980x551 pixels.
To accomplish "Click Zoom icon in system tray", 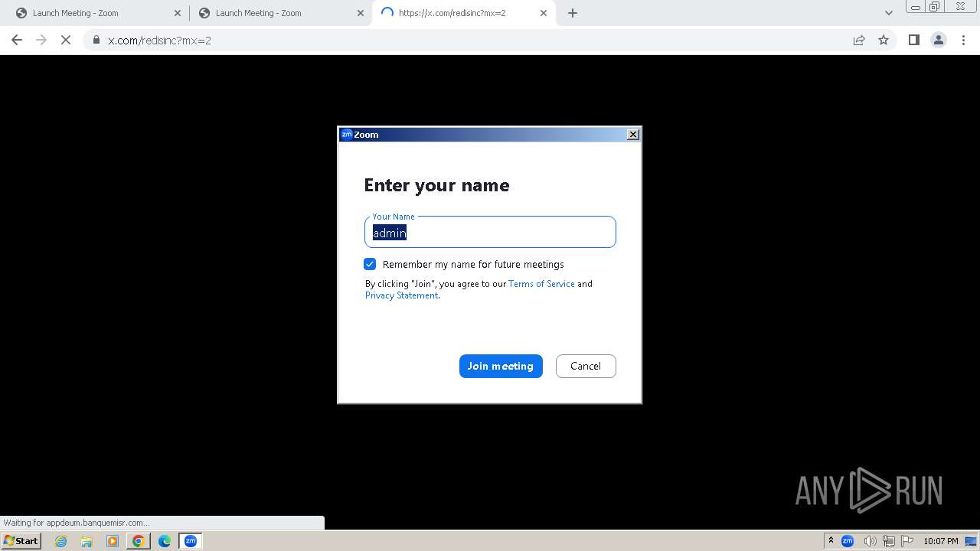I will (x=848, y=541).
